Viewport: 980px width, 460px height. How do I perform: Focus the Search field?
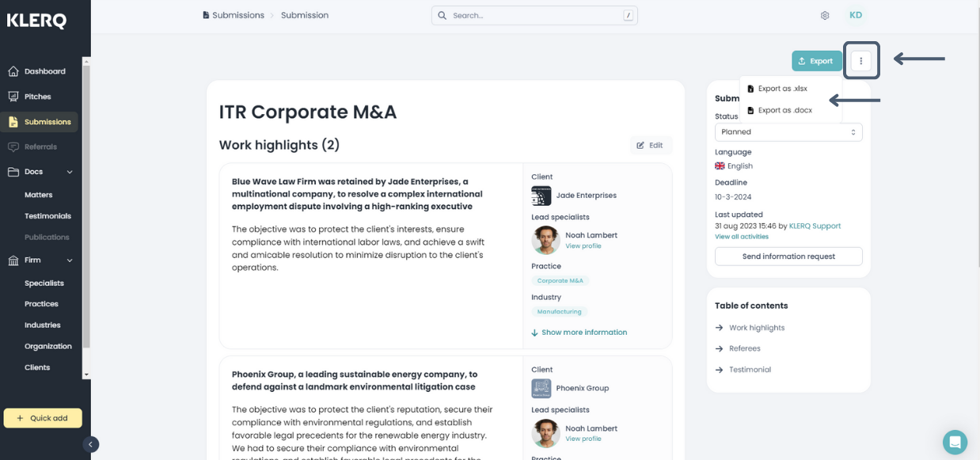point(534,15)
